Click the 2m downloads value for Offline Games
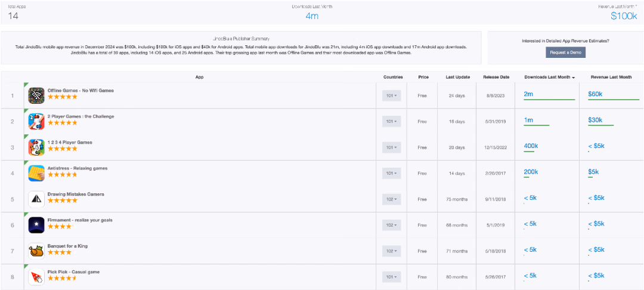The image size is (644, 290). [528, 94]
